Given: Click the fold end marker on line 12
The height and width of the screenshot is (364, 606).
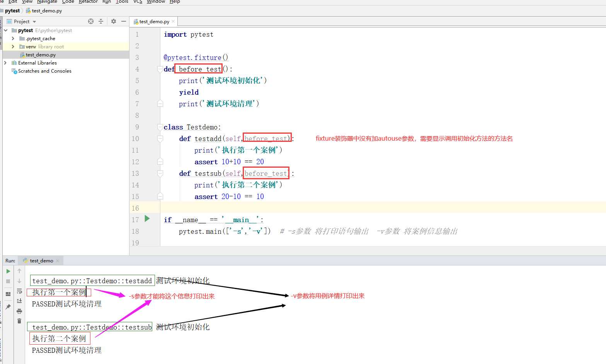Looking at the screenshot, I should 160,162.
